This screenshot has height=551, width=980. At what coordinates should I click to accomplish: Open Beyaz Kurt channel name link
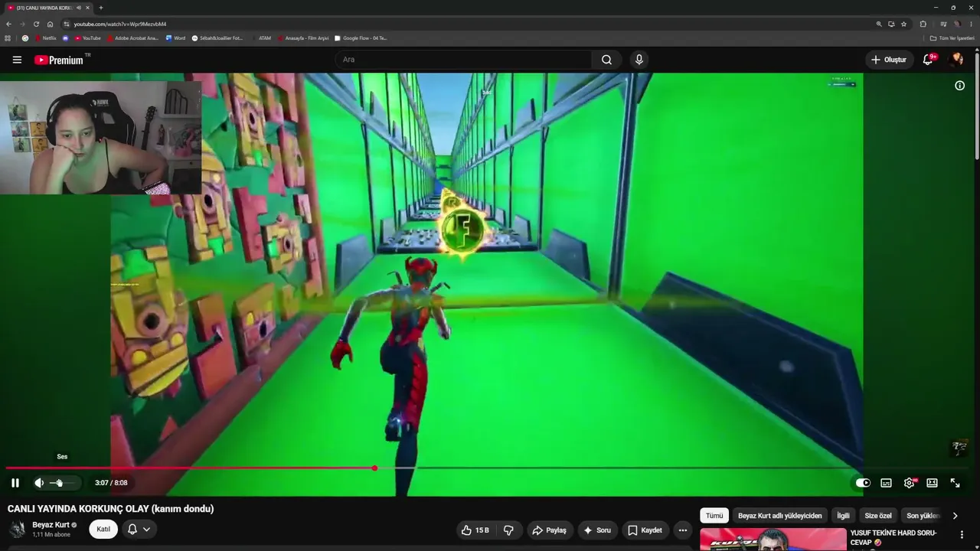51,525
